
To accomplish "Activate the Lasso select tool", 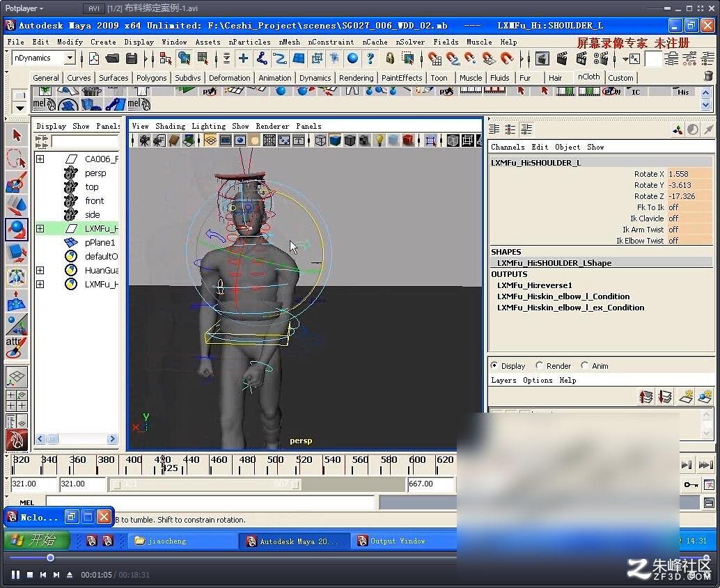I will (17, 159).
